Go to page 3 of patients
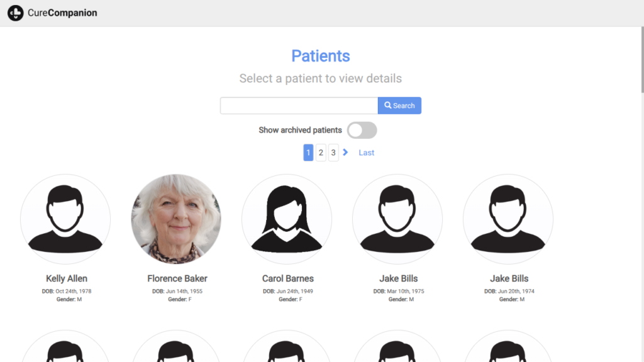 click(x=333, y=153)
